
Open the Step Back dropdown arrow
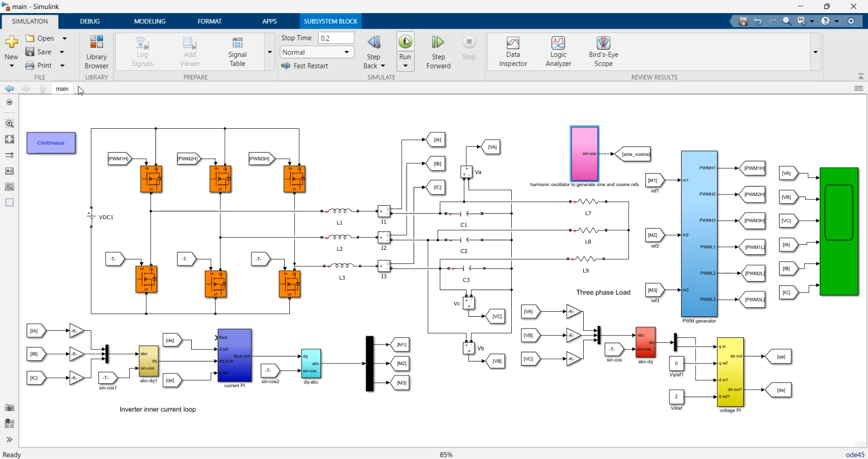coord(383,66)
